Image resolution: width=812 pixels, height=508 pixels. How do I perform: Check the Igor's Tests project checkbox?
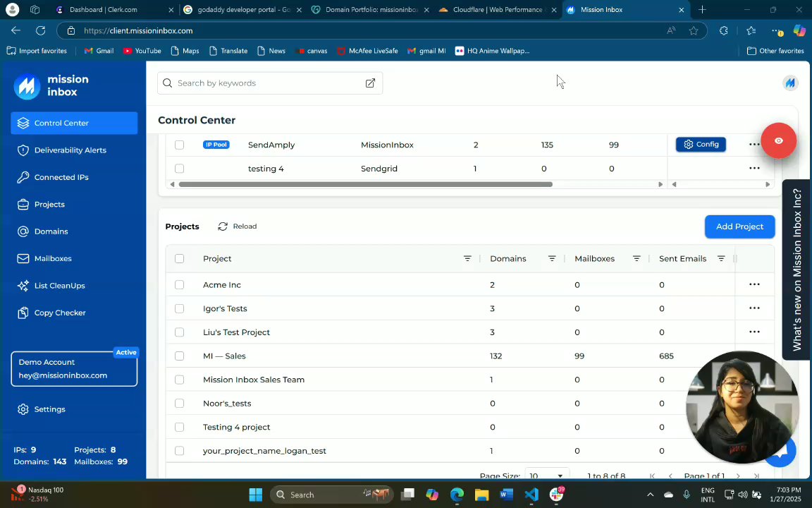[x=179, y=308]
